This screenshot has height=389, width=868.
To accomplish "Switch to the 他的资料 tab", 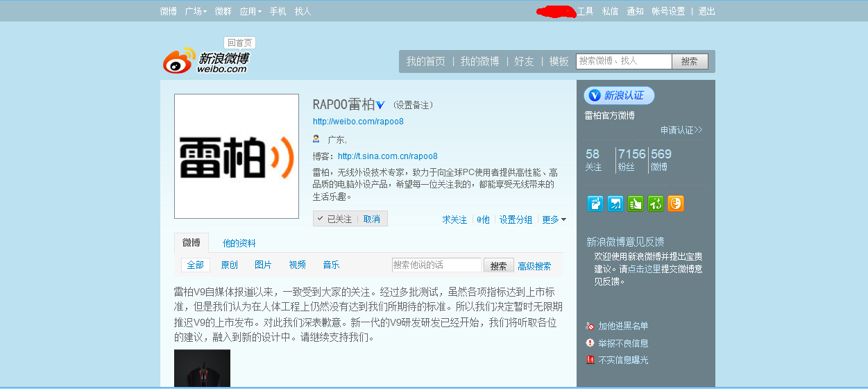I will 239,243.
